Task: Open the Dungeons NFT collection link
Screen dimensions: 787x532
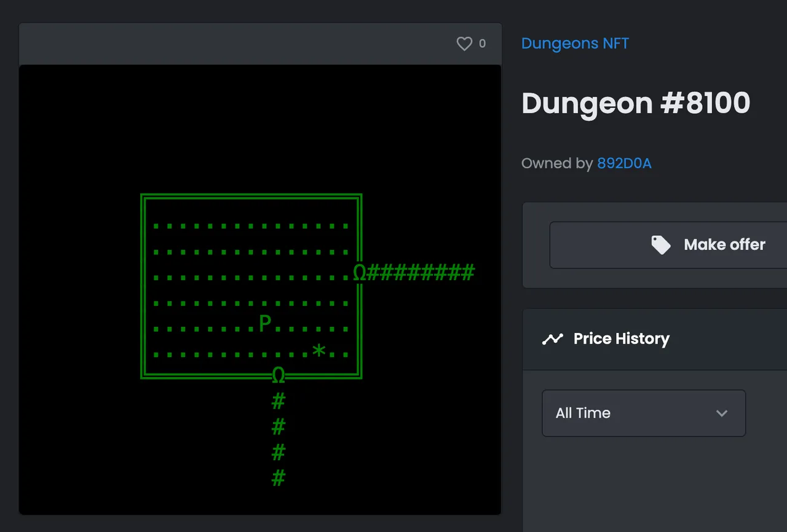Action: click(x=575, y=44)
